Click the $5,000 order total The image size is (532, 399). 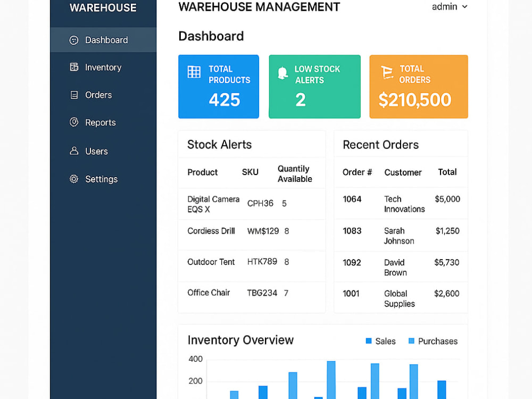coord(447,199)
